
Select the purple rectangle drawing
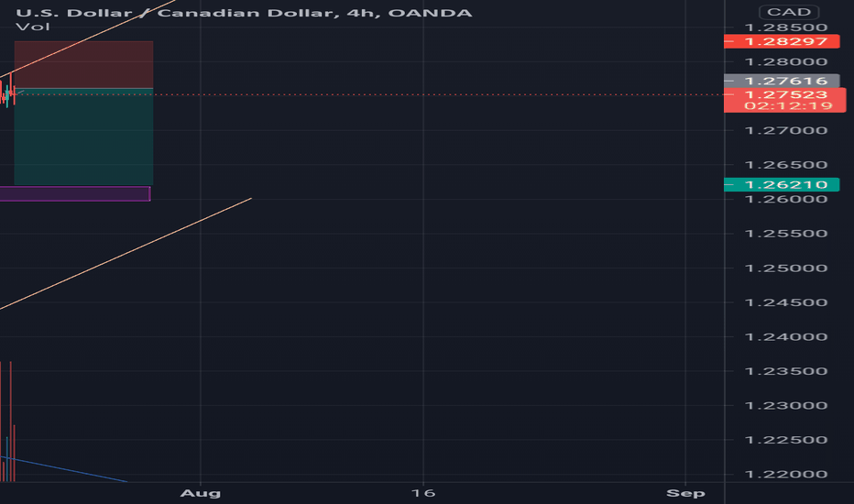[x=75, y=194]
